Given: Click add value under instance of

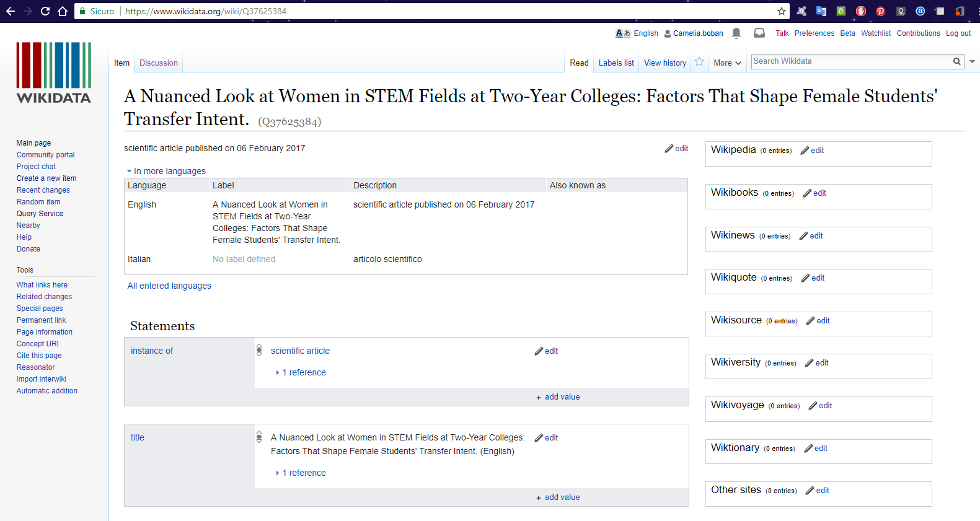Looking at the screenshot, I should (x=562, y=397).
